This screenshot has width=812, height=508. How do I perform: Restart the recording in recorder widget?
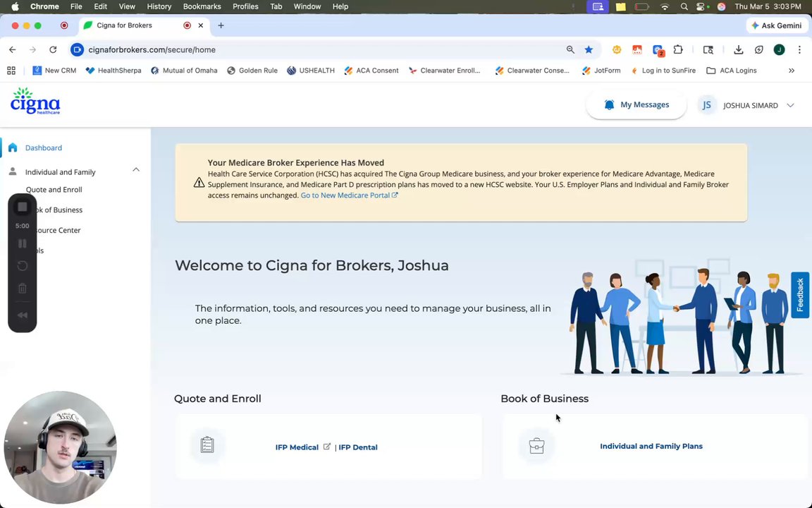[23, 266]
